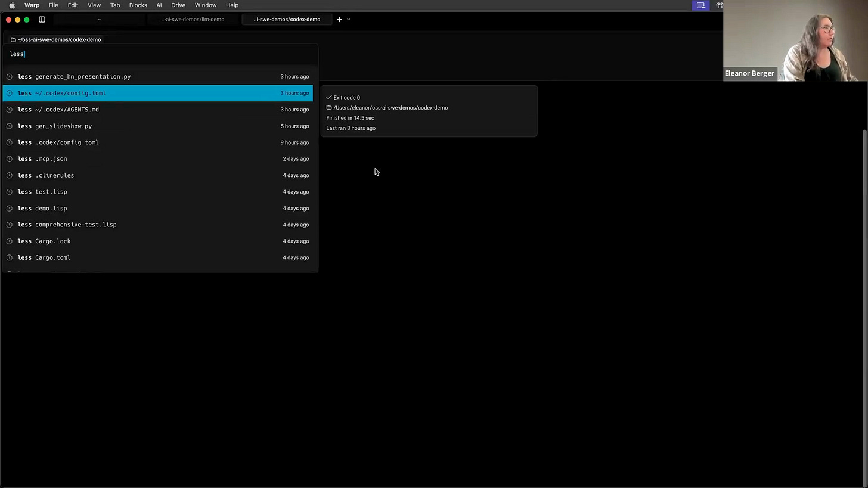868x488 pixels.
Task: Click the folder icon beside /Users/eleanor path
Action: pyautogui.click(x=329, y=108)
